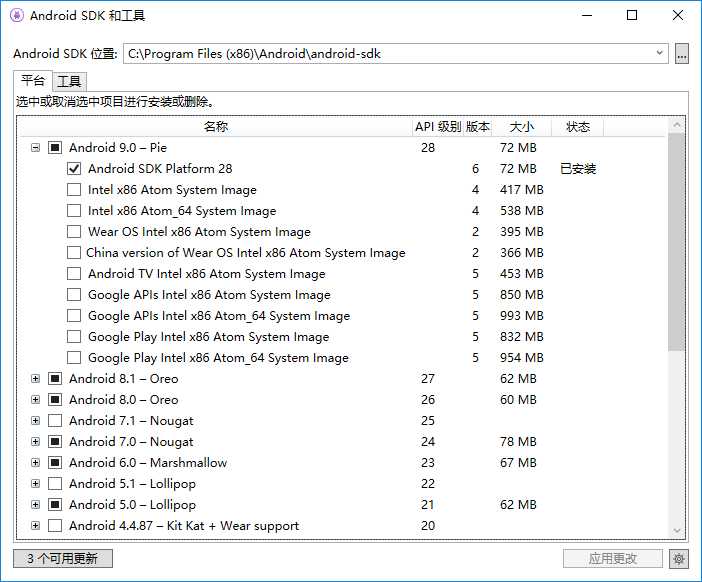Check the Android 4.4.87 Kit Kat Wear checkbox
Image resolution: width=702 pixels, height=582 pixels.
pos(55,526)
